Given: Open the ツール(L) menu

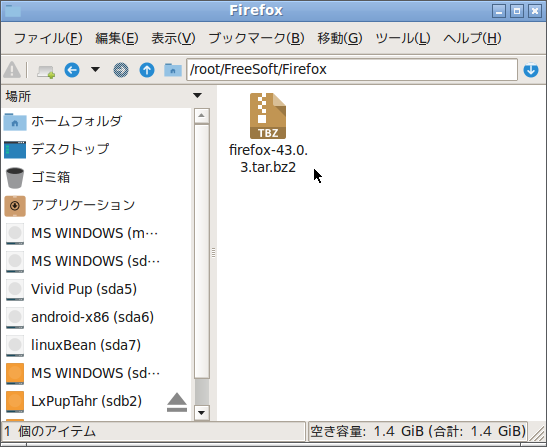Looking at the screenshot, I should point(403,38).
